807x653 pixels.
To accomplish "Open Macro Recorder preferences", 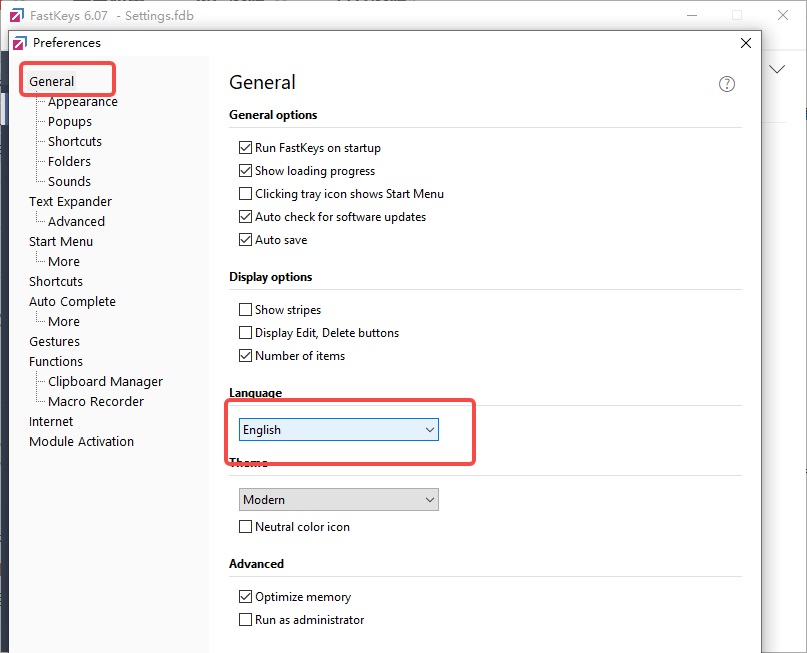I will pyautogui.click(x=96, y=402).
